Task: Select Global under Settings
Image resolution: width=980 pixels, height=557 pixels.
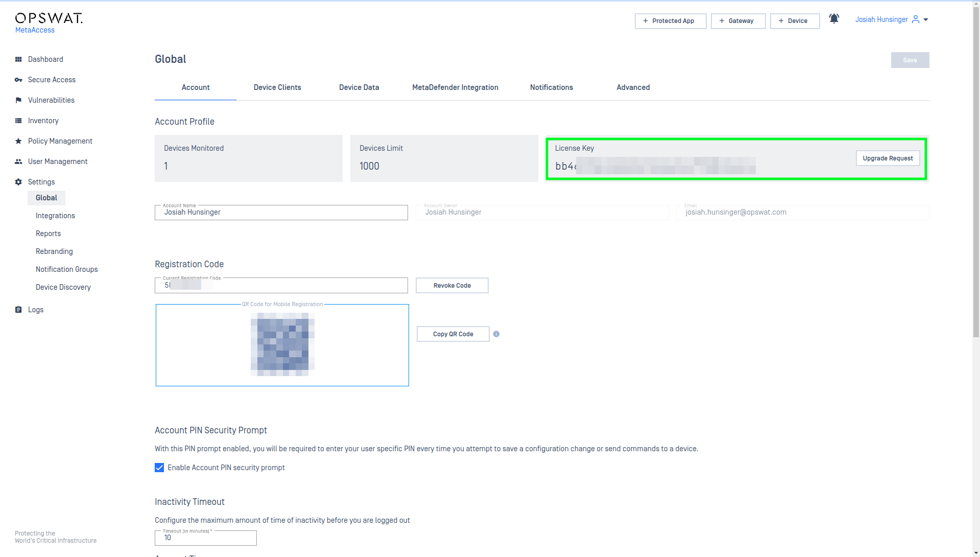Action: (x=46, y=198)
